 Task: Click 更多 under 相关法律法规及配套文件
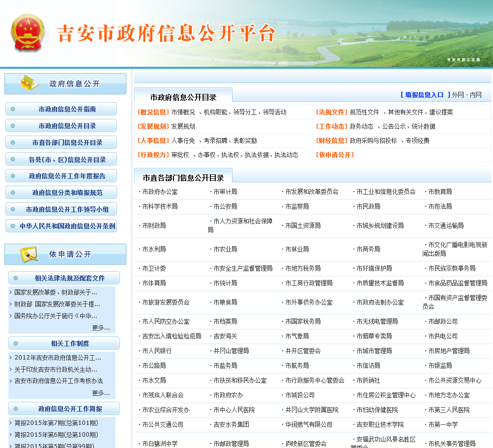click(101, 328)
